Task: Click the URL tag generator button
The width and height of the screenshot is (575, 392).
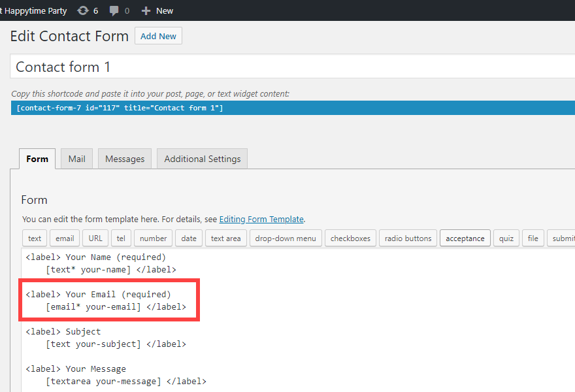Action: point(95,238)
